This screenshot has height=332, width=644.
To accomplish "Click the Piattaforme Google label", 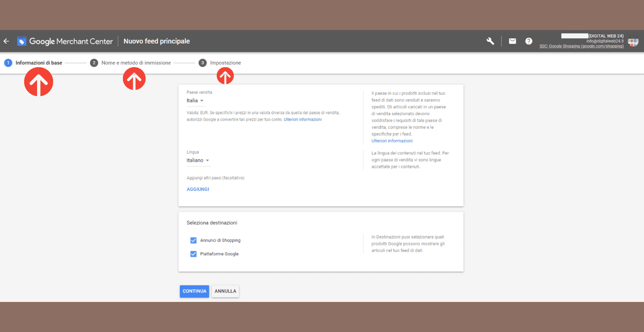I will [x=219, y=254].
